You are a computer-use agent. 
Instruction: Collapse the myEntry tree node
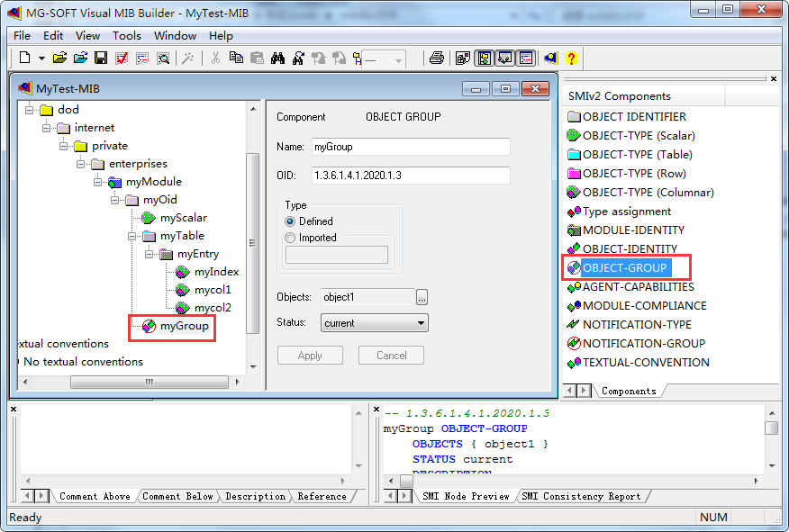point(150,254)
